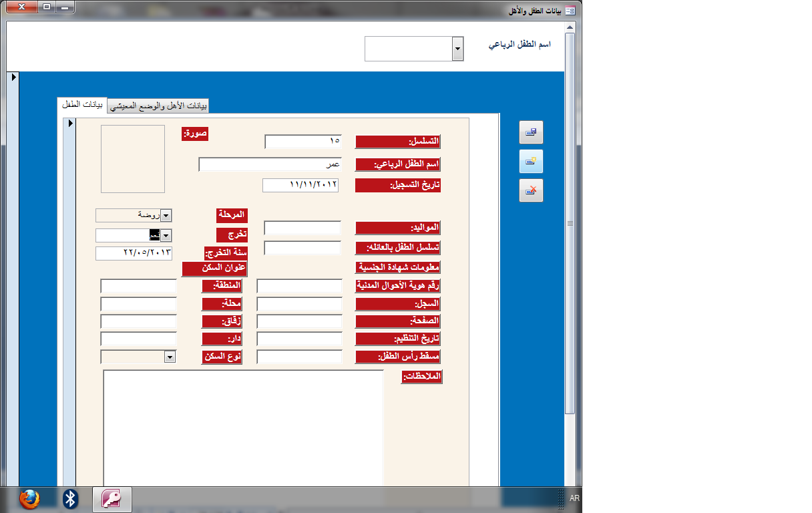Expand the المرحلة dropdown showing روضة
Image resolution: width=812 pixels, height=513 pixels.
tap(166, 215)
